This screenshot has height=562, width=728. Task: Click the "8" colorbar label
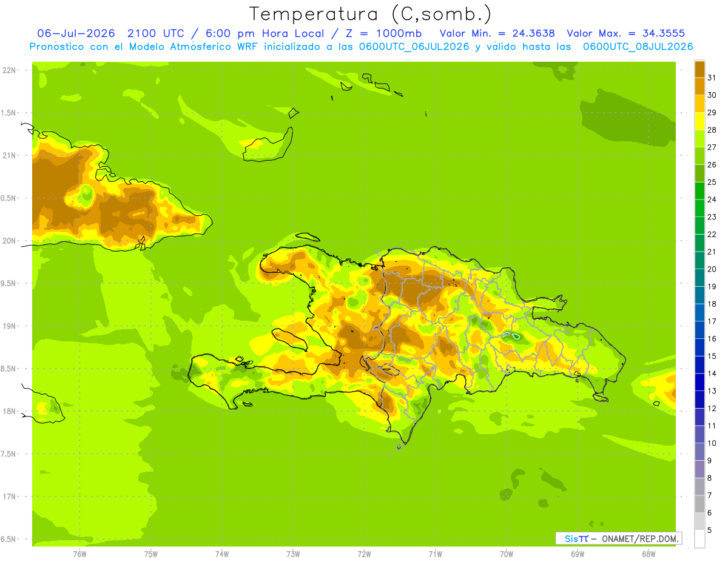710,478
